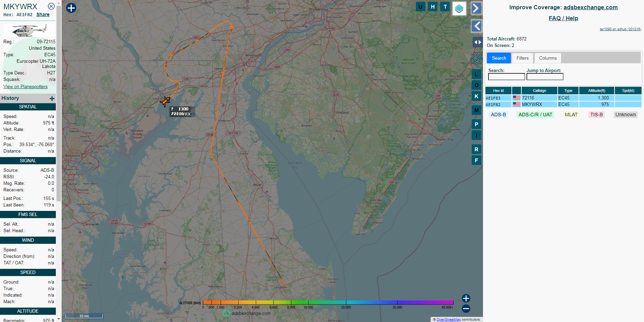Click the helicopter icon on the map
644x322 pixels.
(165, 101)
